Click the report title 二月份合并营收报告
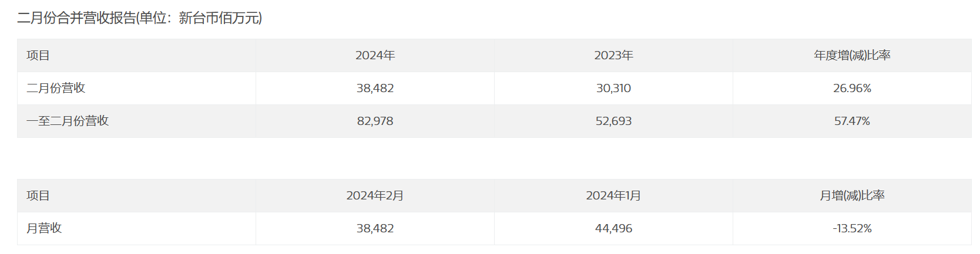The width and height of the screenshot is (980, 254). tap(76, 18)
